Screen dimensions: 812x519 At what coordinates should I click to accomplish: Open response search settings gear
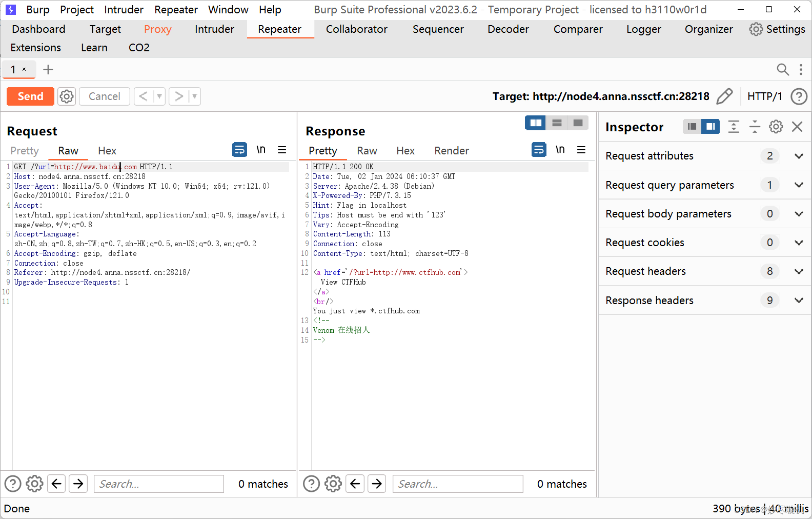333,484
